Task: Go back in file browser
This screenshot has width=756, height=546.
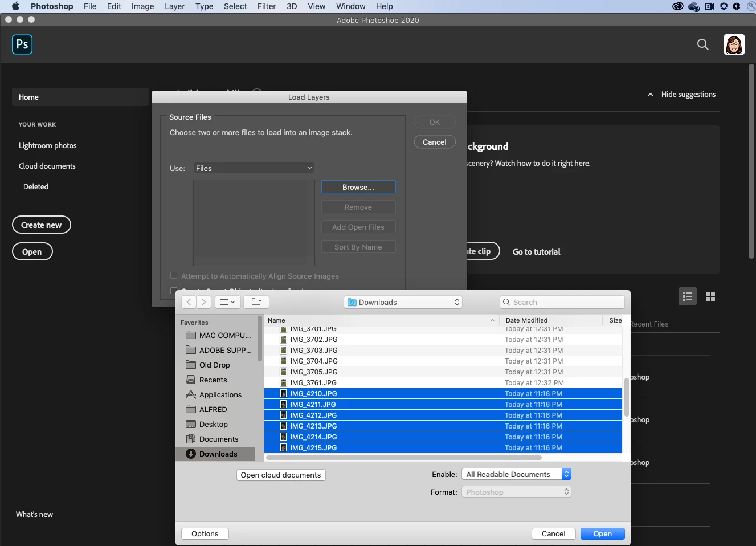Action: point(189,302)
